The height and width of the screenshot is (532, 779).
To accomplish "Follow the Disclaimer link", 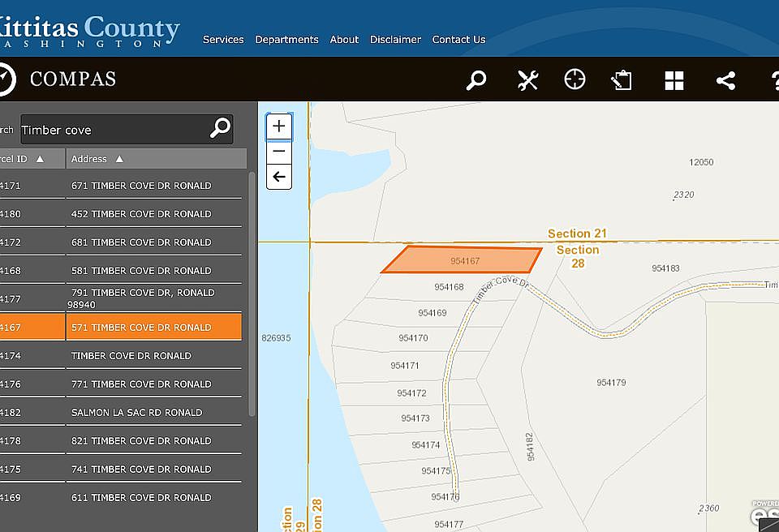I will click(x=395, y=39).
